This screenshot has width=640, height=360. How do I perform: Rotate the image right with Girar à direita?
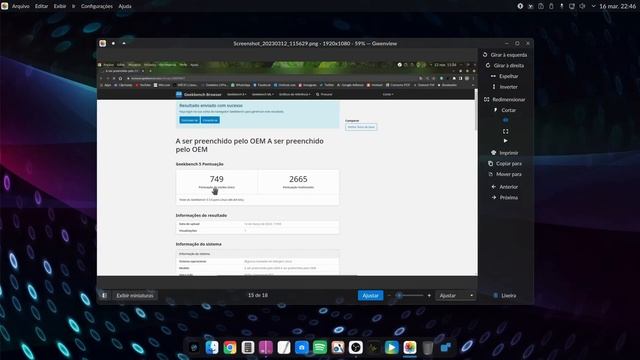coord(505,65)
